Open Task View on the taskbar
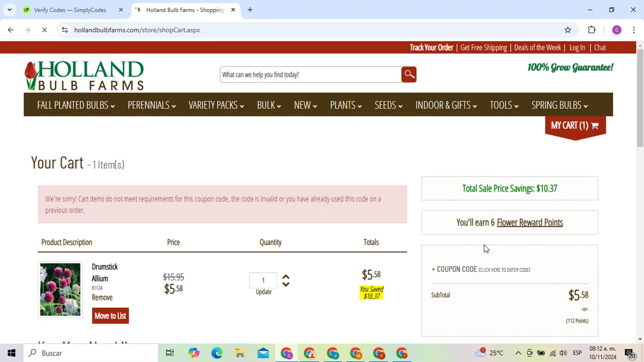Viewport: 644px width, 362px height. [x=170, y=353]
